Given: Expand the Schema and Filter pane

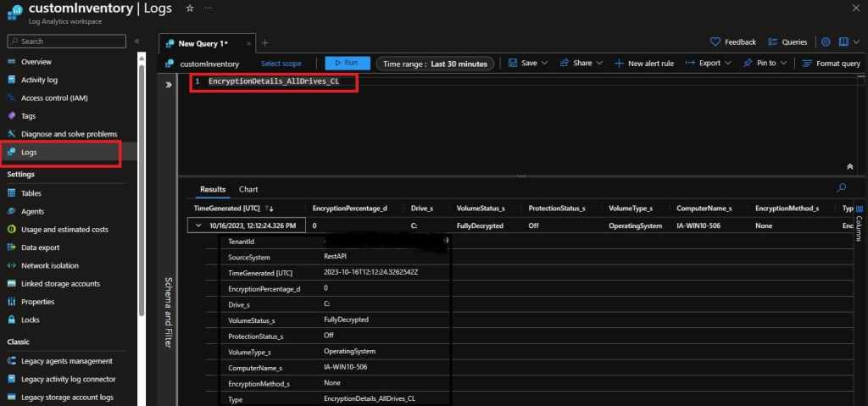Looking at the screenshot, I should [168, 85].
